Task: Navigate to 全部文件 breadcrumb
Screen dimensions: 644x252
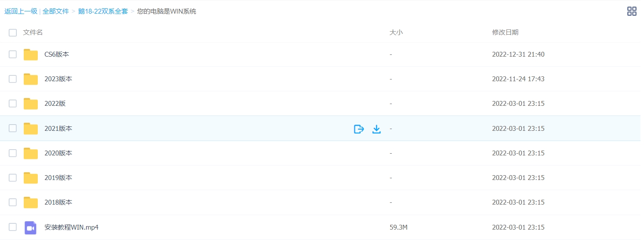Action: click(x=56, y=11)
